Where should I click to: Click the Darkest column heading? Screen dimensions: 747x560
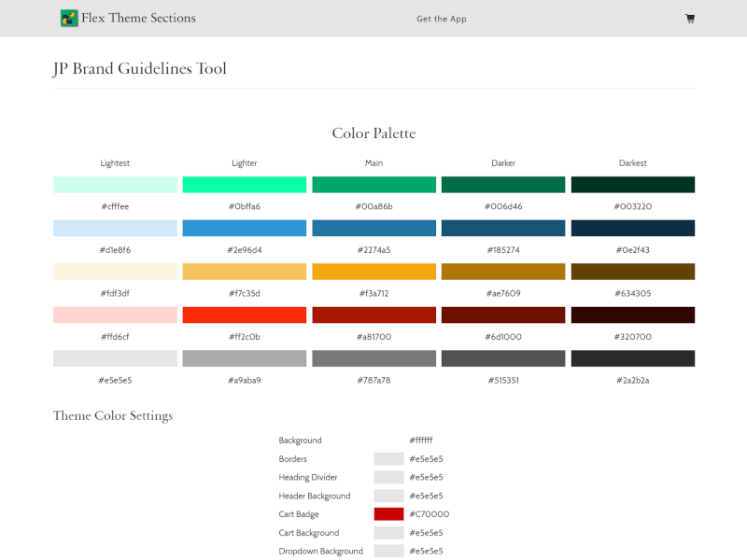click(x=632, y=163)
